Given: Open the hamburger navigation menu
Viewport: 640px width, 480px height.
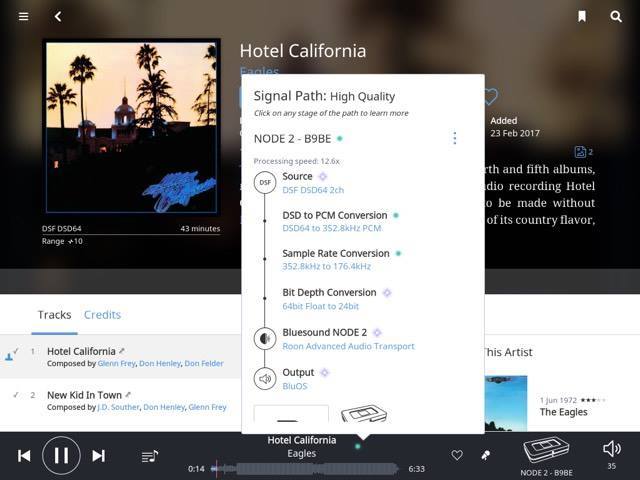Looking at the screenshot, I should point(24,16).
